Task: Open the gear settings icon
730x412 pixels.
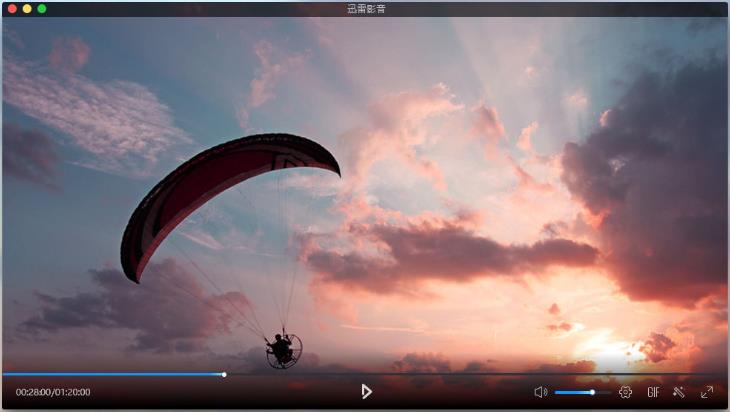Action: [x=625, y=392]
